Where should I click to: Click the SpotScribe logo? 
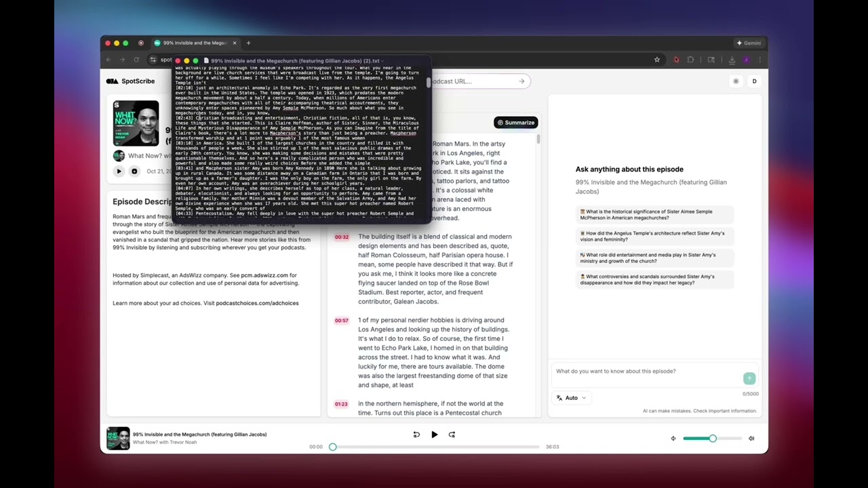(130, 81)
